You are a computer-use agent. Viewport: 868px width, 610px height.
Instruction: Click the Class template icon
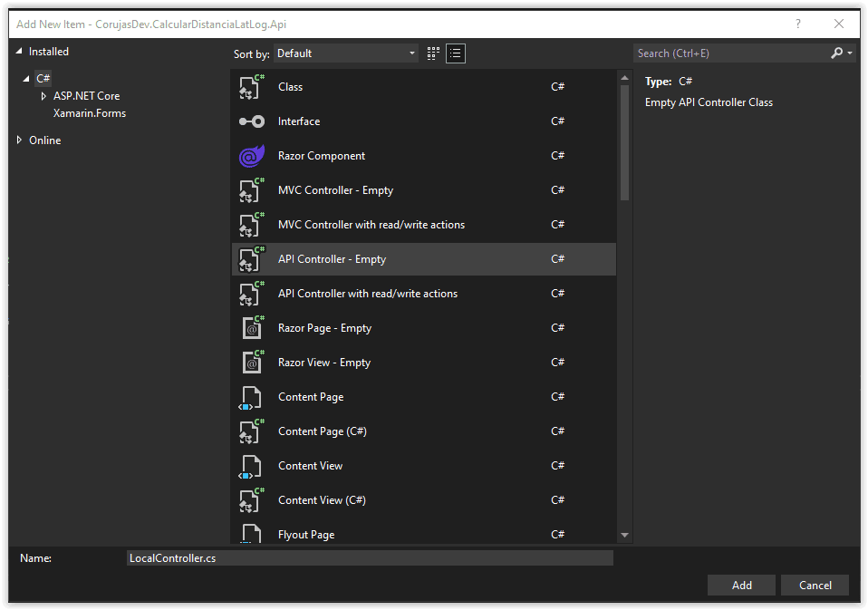point(251,87)
